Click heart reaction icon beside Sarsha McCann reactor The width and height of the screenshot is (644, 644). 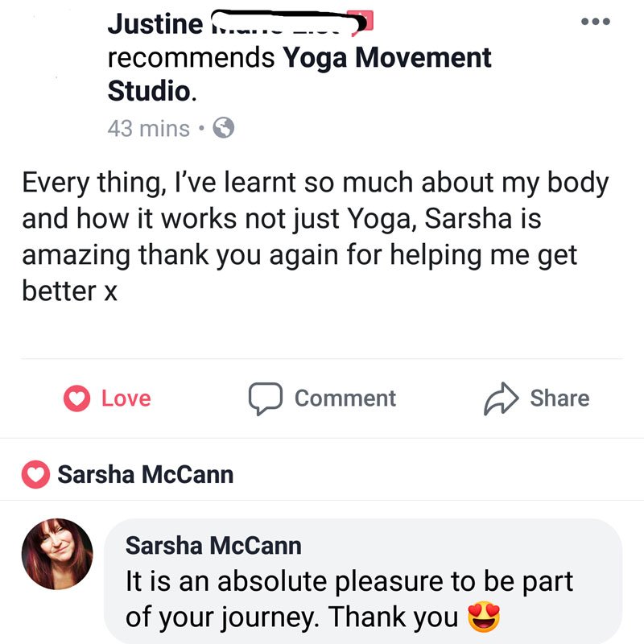pyautogui.click(x=35, y=474)
